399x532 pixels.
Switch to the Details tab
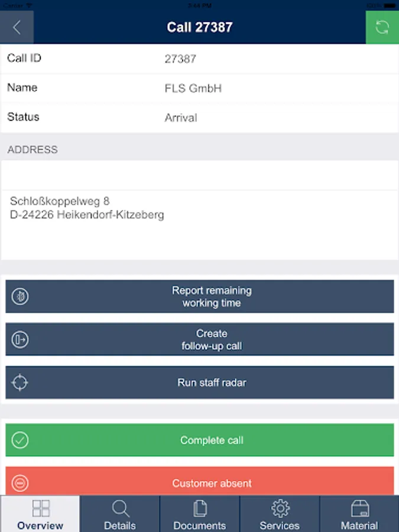pyautogui.click(x=120, y=514)
